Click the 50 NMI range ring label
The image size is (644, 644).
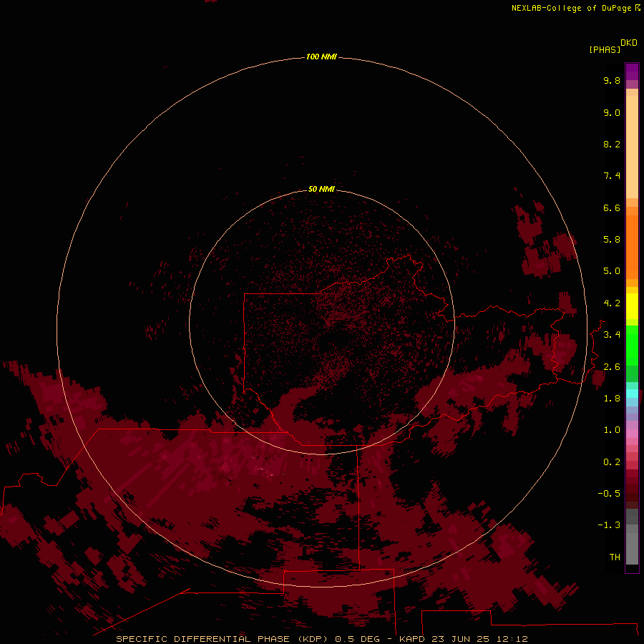pos(321,189)
